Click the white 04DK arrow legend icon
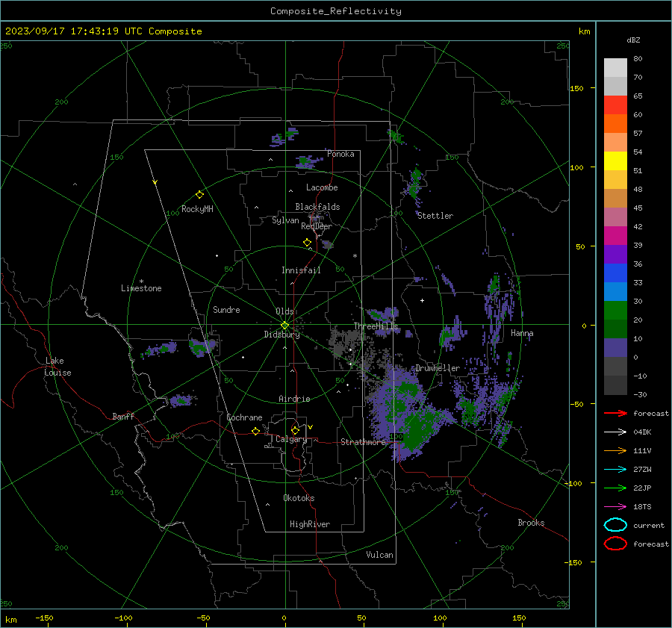This screenshot has width=672, height=628. [x=615, y=432]
